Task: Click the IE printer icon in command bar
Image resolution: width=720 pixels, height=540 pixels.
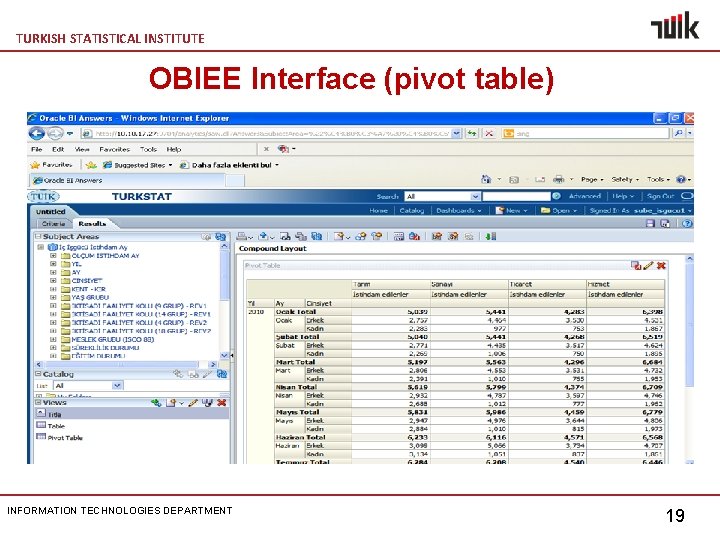Action: click(558, 180)
